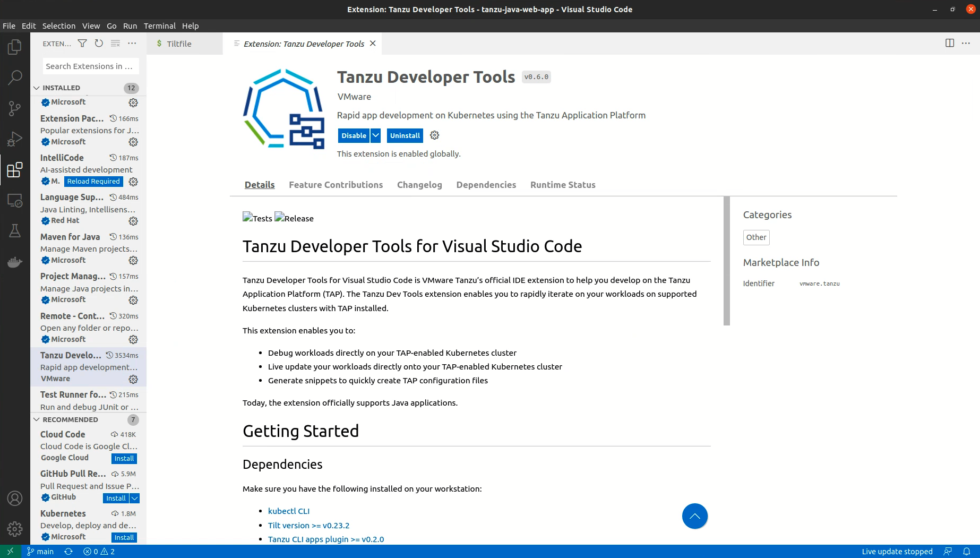This screenshot has height=558, width=980.
Task: Collapse the RECOMMENDED extensions section
Action: [x=37, y=419]
